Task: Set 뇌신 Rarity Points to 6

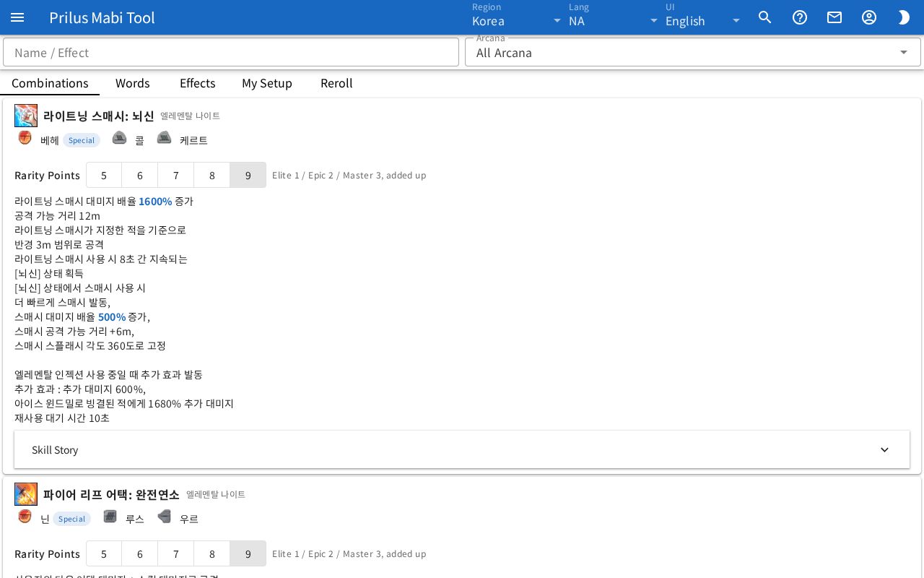Action: (140, 175)
